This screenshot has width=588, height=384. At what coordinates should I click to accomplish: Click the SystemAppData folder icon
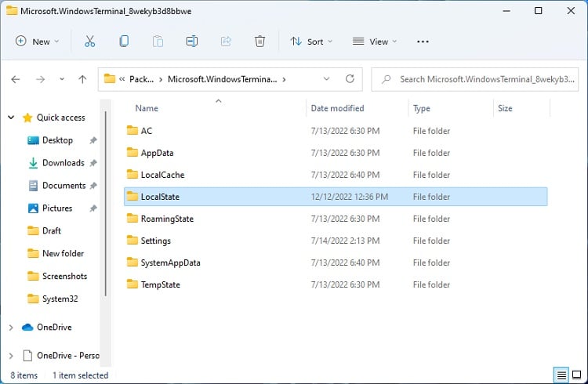tap(132, 262)
